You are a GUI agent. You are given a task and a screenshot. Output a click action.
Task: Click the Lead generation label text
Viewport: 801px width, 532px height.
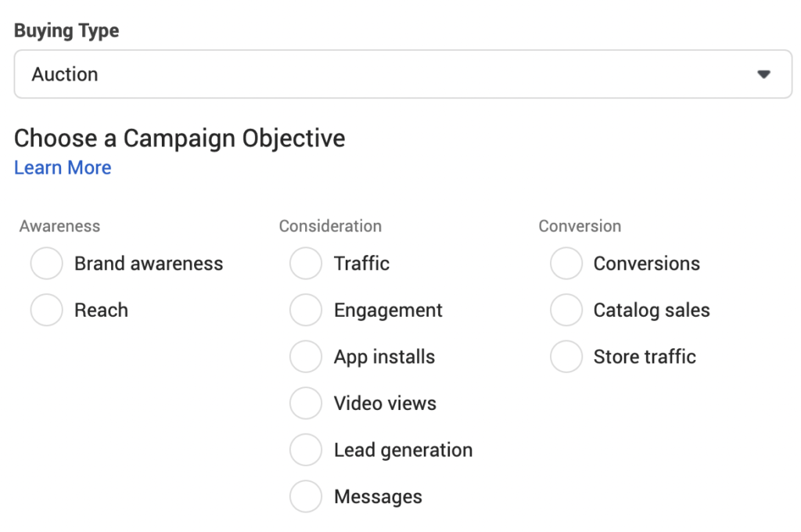403,450
